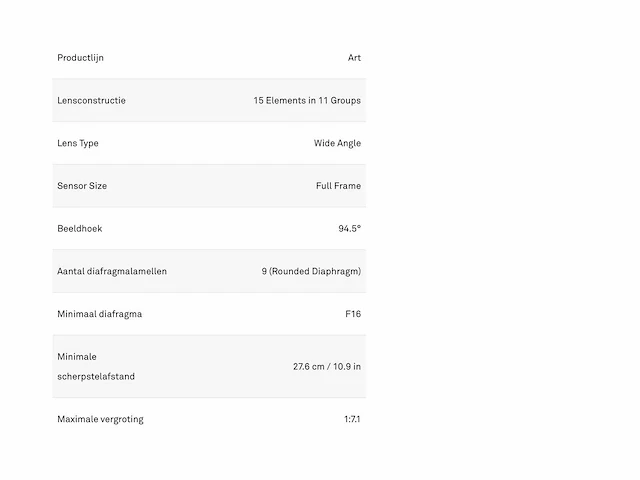The height and width of the screenshot is (480, 640).
Task: Select the Lens Type label
Action: click(78, 143)
